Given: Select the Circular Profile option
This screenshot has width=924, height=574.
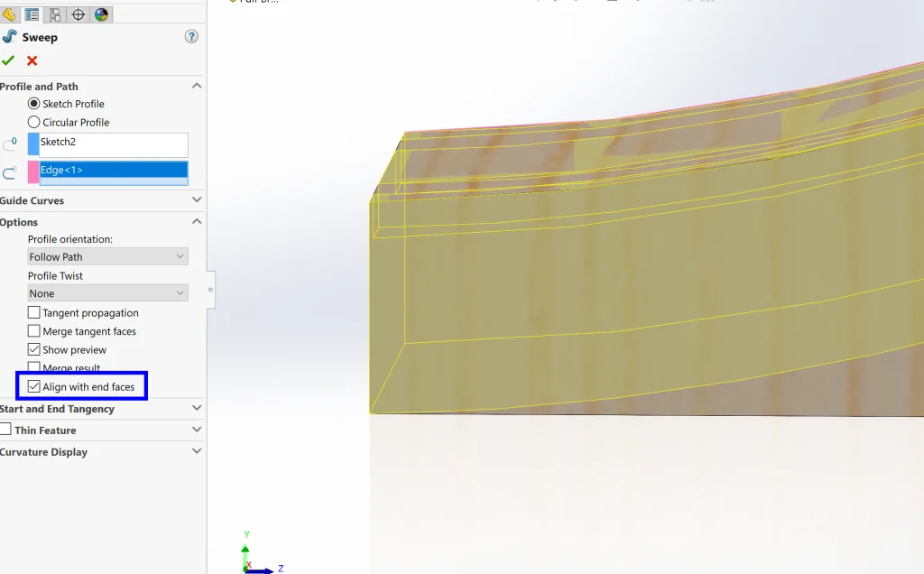Looking at the screenshot, I should pyautogui.click(x=34, y=122).
